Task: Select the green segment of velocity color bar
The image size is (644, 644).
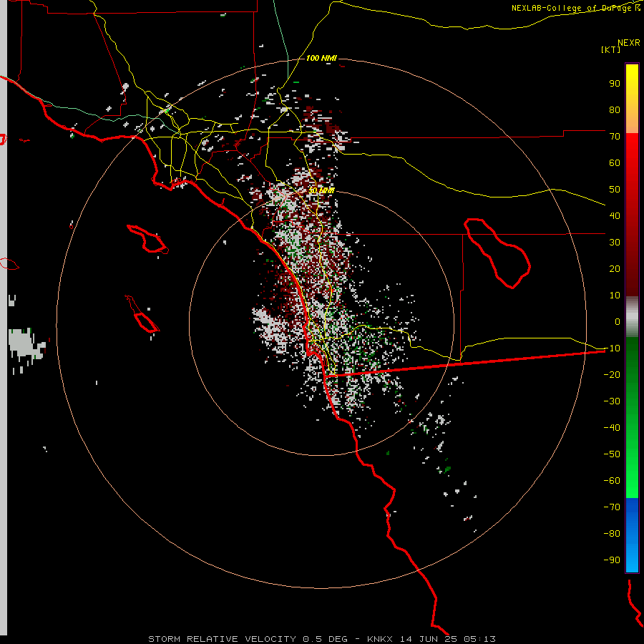Action: coord(632,417)
